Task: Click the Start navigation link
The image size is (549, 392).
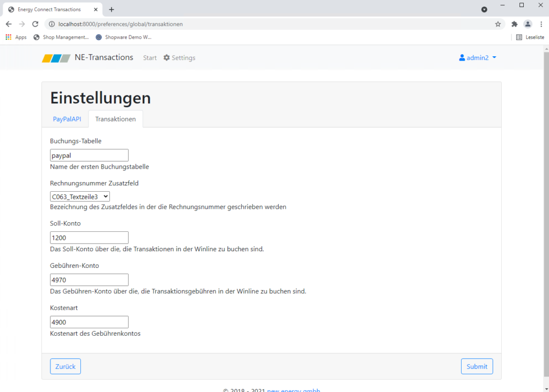Action: coord(150,58)
